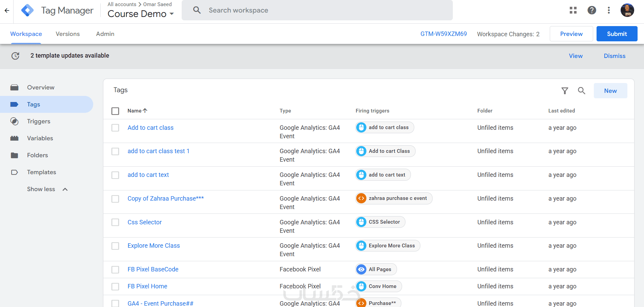Check the FB Pixel Home checkbox
Viewport: 644px width, 307px height.
point(115,286)
